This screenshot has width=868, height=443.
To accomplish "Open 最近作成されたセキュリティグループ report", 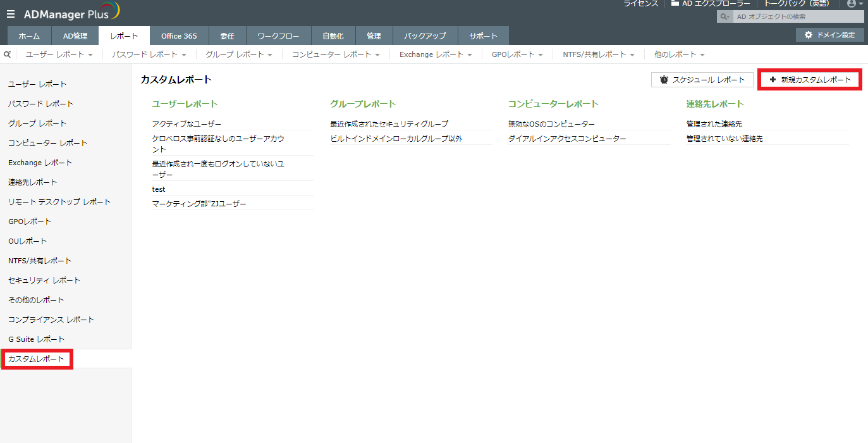I will click(x=389, y=124).
